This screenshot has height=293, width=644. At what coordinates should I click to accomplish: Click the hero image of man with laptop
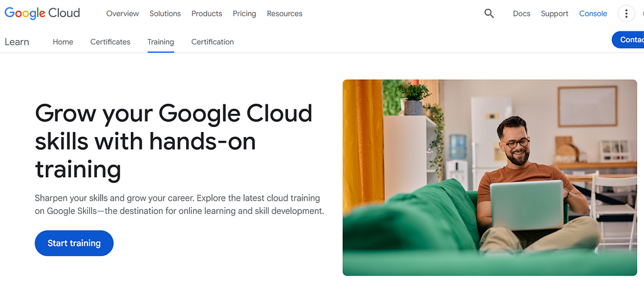coord(489,177)
